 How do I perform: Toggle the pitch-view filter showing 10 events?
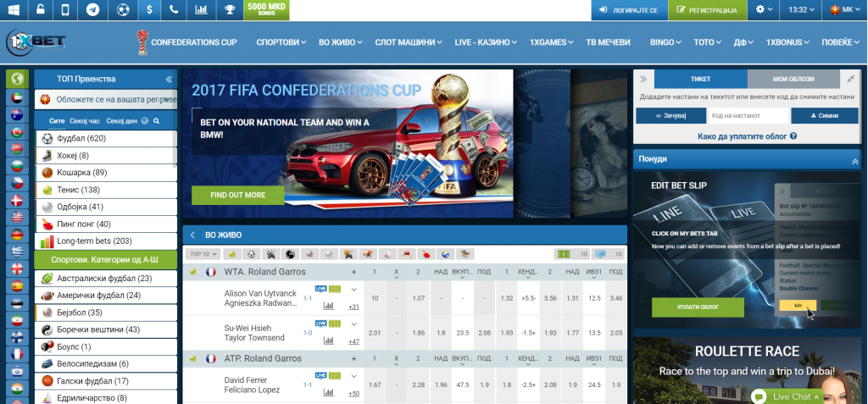coord(572,254)
